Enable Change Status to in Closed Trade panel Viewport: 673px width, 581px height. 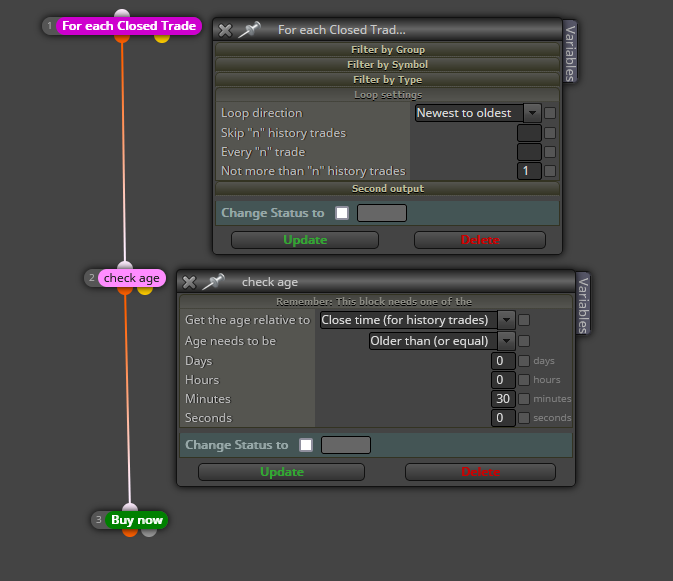tap(342, 213)
